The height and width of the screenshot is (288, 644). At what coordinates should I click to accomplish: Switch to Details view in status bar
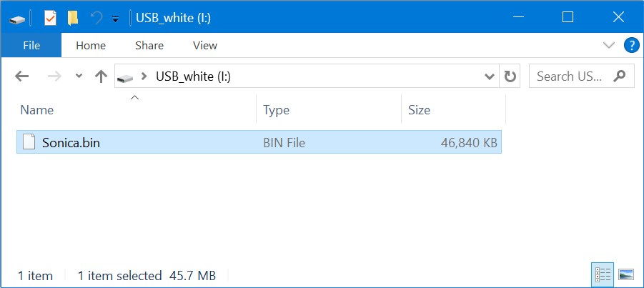(603, 274)
